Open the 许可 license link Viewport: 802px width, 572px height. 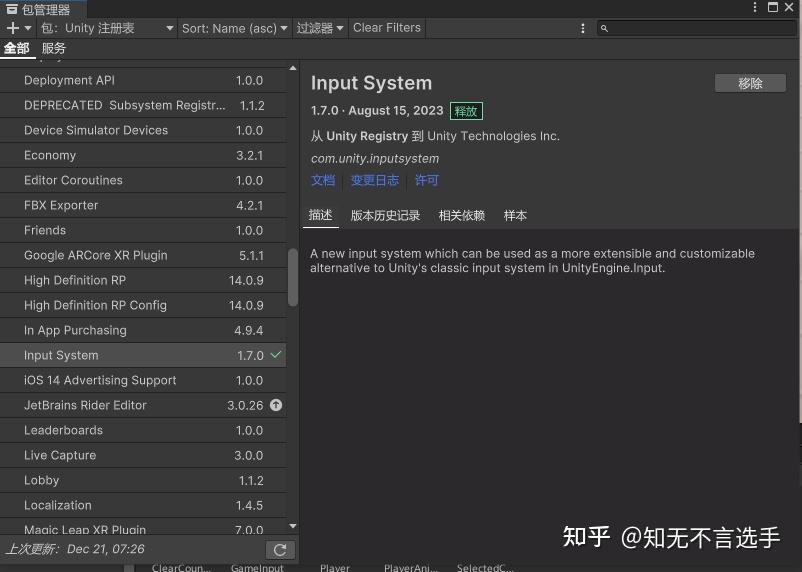(427, 180)
